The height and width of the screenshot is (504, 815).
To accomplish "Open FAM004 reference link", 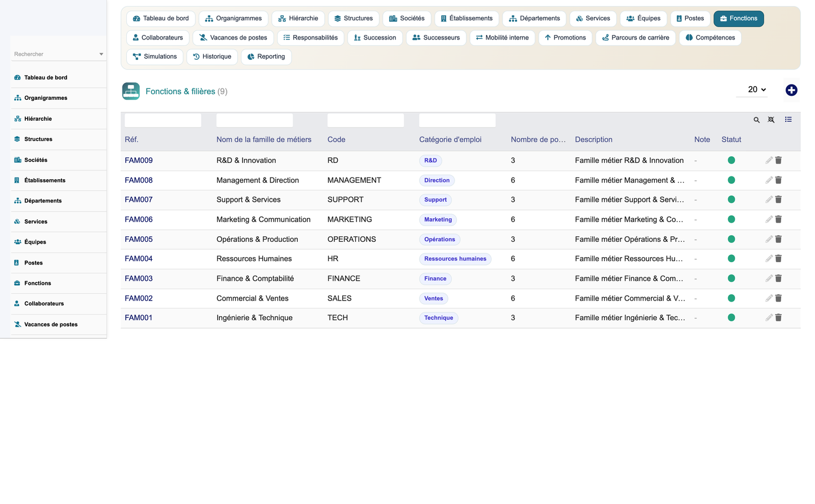I will (x=139, y=259).
